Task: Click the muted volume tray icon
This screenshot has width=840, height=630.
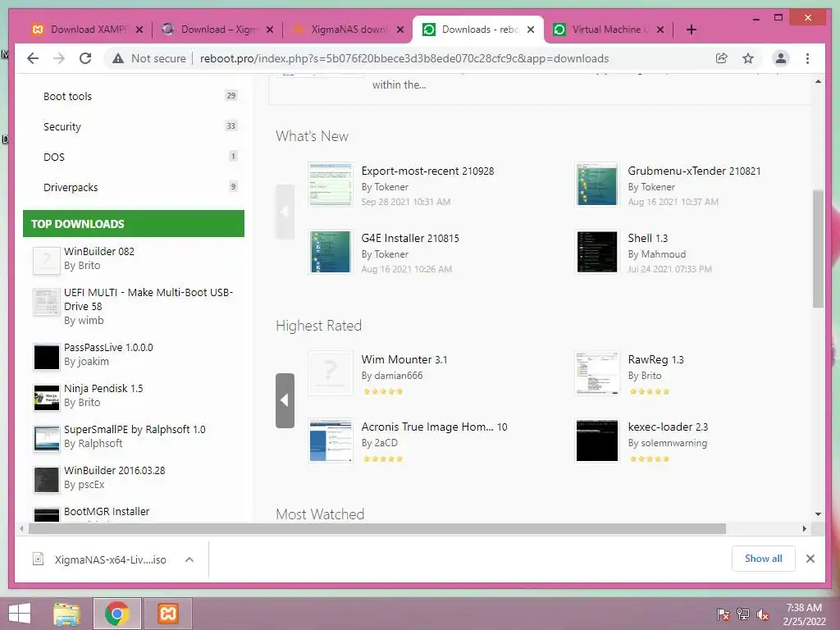Action: point(763,614)
